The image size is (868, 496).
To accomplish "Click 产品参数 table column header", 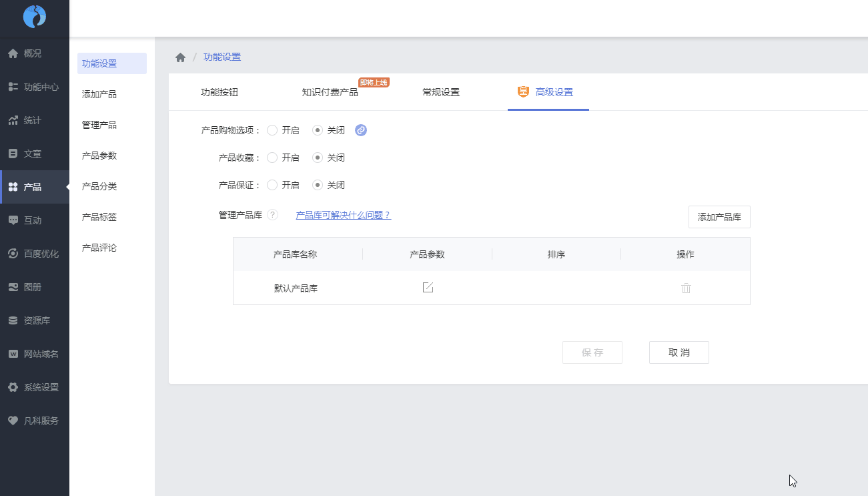I will 427,254.
